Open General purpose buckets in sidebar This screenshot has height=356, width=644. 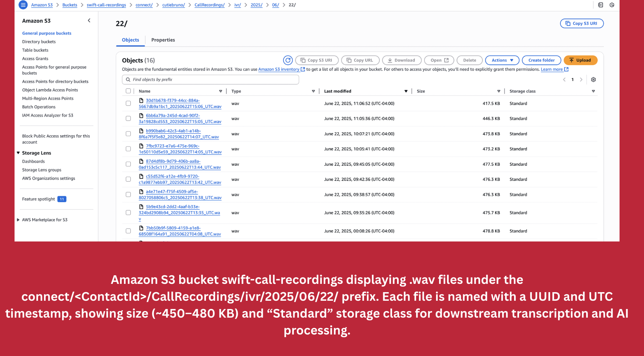click(47, 33)
